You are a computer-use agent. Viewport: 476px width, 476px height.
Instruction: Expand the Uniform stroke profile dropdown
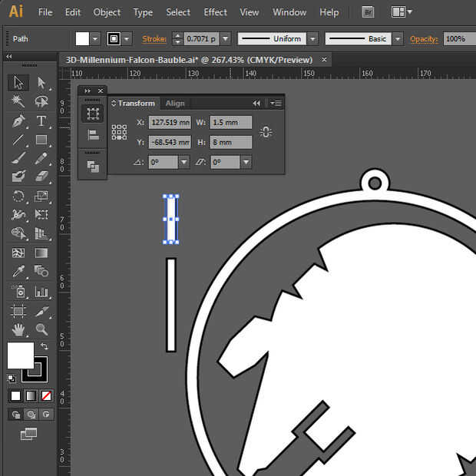pos(314,39)
